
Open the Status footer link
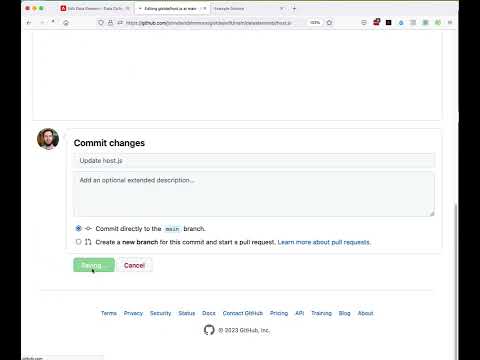pyautogui.click(x=187, y=313)
